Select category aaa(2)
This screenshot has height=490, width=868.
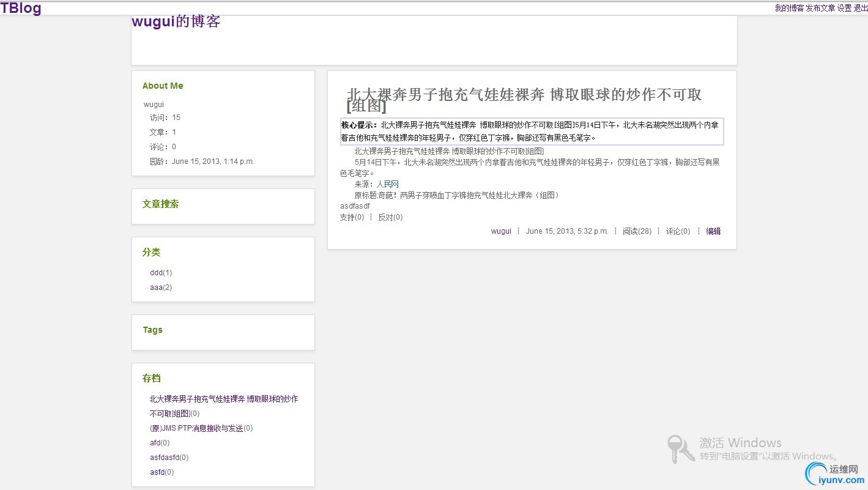coord(161,288)
